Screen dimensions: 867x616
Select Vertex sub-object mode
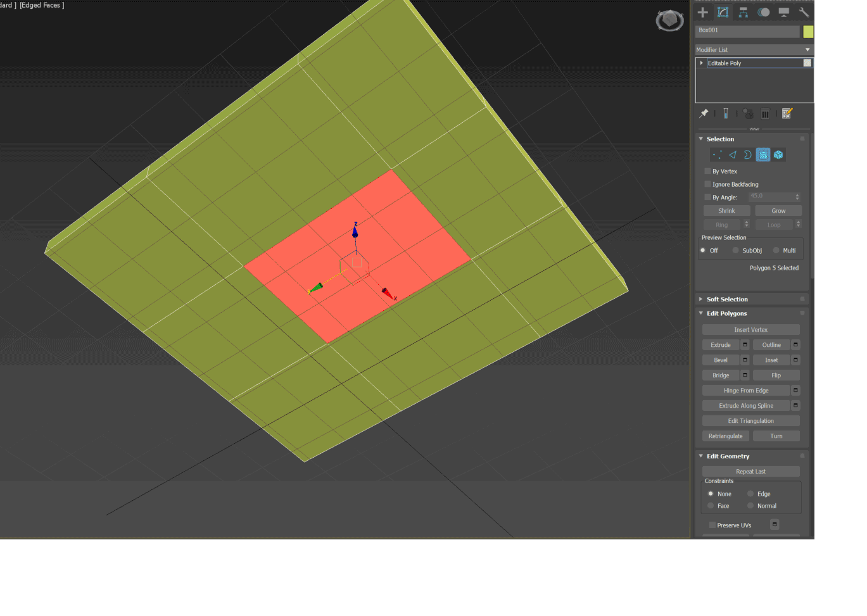[717, 154]
